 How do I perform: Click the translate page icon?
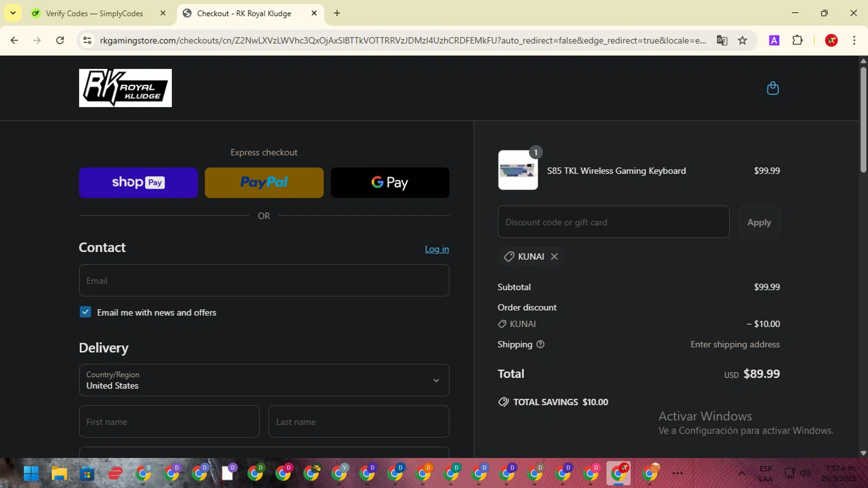pos(722,41)
